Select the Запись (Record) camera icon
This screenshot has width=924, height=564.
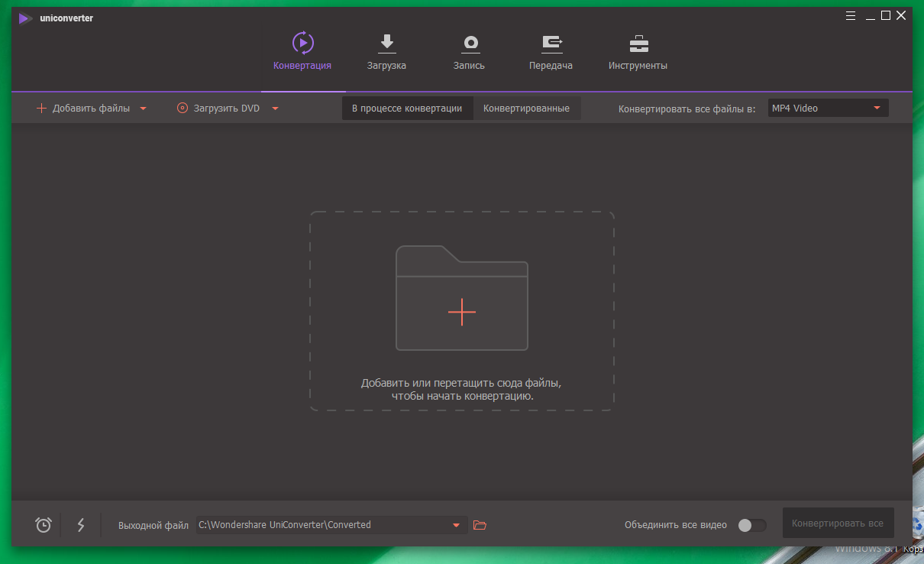pyautogui.click(x=469, y=44)
